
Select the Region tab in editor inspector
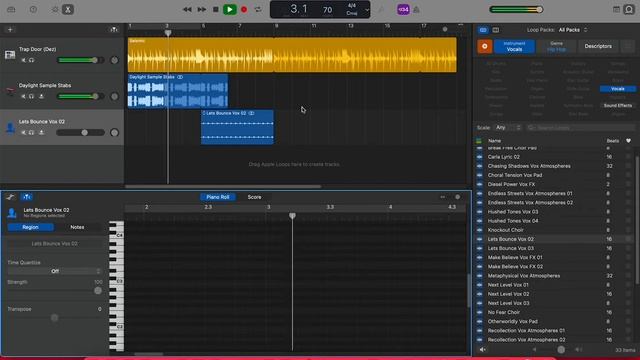[30, 227]
